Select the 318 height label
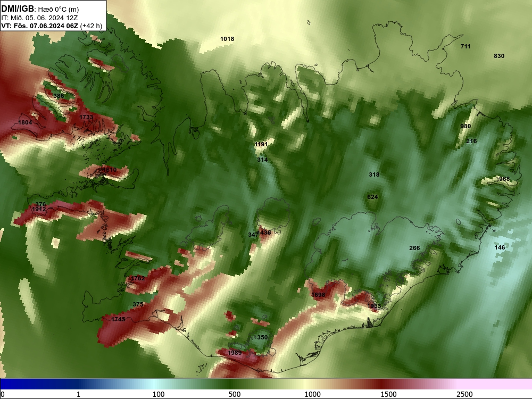 tap(374, 174)
